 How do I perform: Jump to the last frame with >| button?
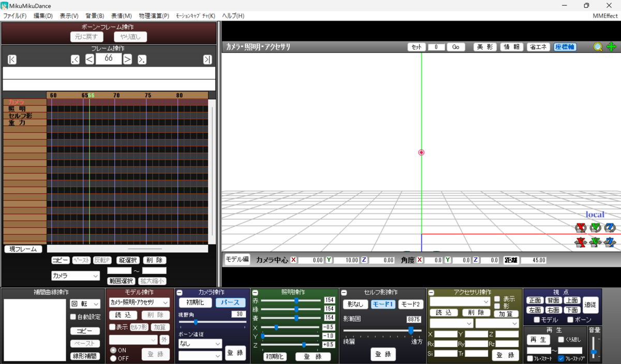[x=208, y=59]
